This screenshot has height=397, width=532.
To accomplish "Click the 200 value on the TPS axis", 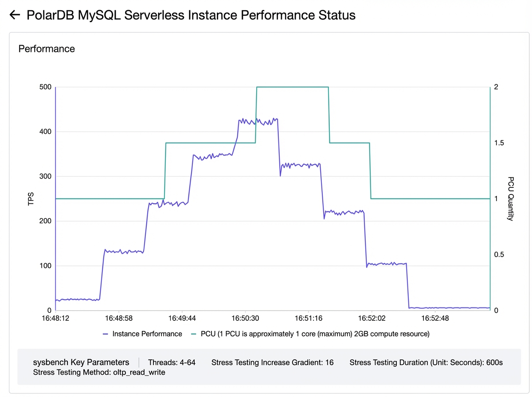I will point(45,221).
